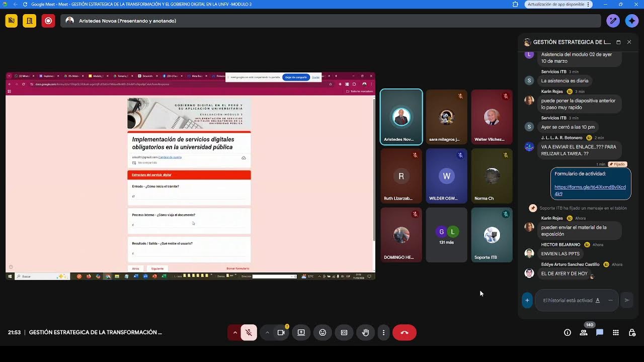Viewport: 644px width, 362px height.
Task: Click Cambiar de cuenta link in form
Action: 170,157
